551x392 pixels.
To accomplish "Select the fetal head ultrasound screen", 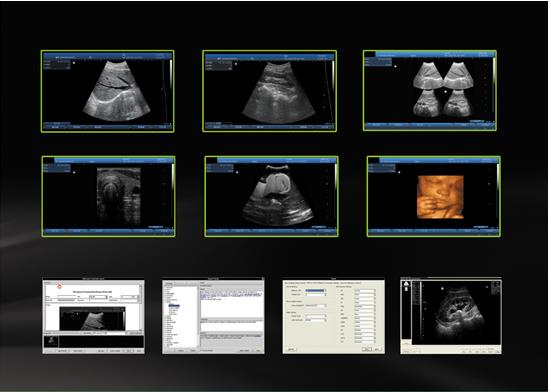I will [x=272, y=196].
